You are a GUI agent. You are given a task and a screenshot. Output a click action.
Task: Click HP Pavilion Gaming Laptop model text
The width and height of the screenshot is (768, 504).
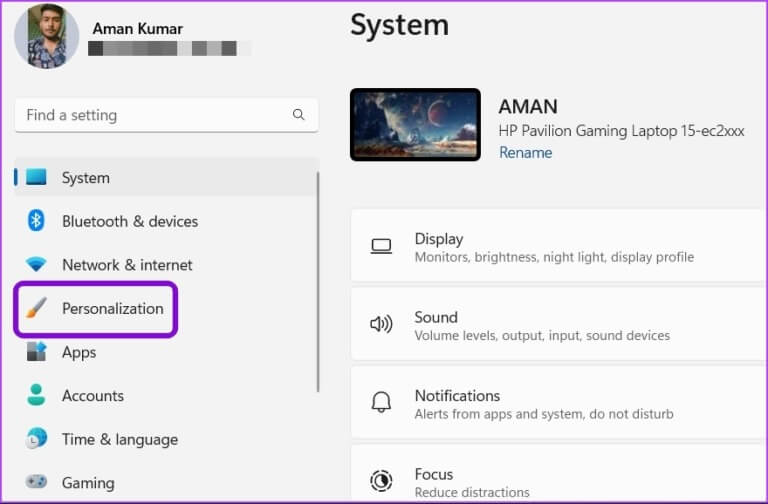622,131
